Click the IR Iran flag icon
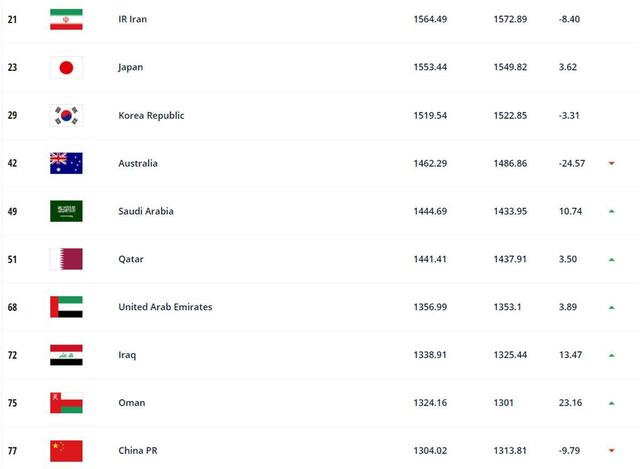The width and height of the screenshot is (640, 469). pyautogui.click(x=66, y=19)
